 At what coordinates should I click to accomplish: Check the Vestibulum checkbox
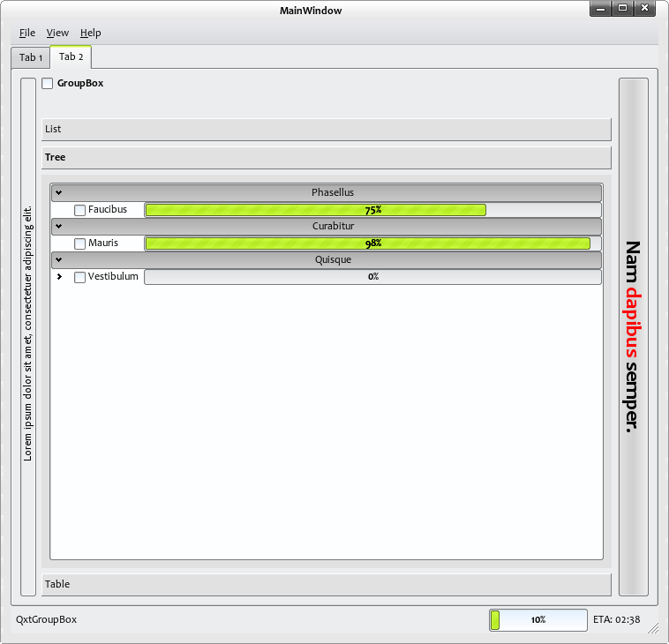click(x=79, y=277)
